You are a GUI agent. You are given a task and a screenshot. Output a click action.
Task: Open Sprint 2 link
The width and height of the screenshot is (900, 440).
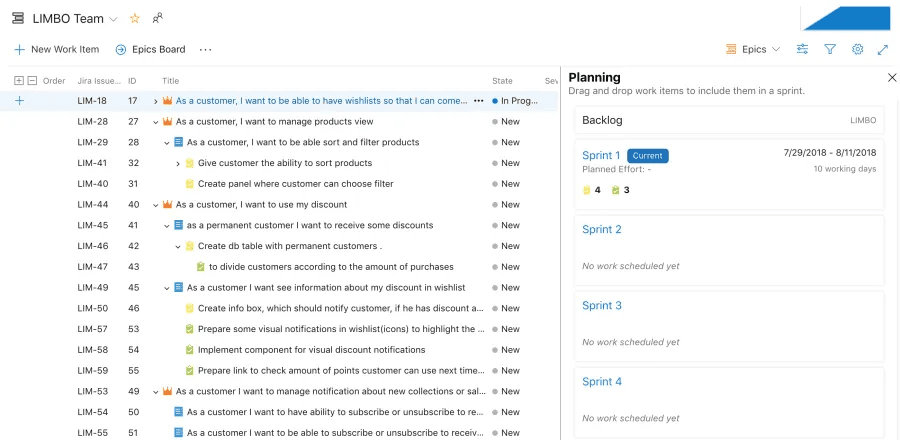(602, 229)
